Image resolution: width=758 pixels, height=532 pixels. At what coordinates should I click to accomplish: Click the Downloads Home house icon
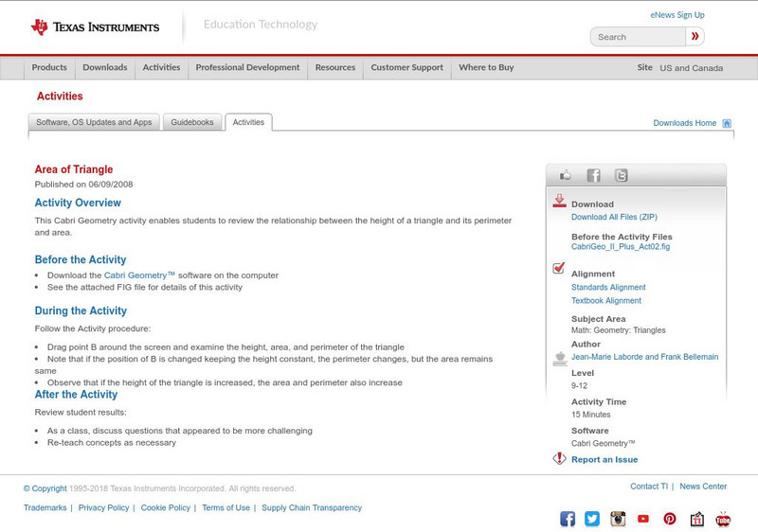(x=727, y=123)
